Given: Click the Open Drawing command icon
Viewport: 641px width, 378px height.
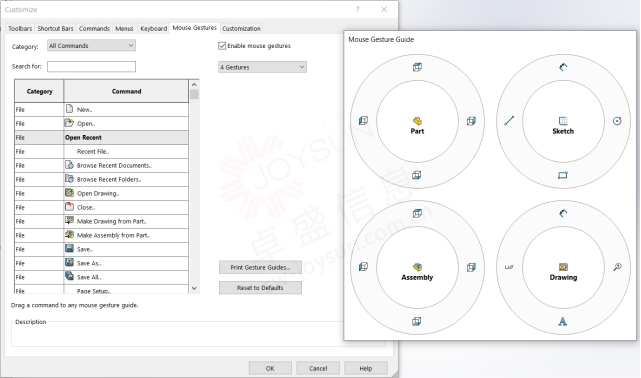Looking at the screenshot, I should tap(69, 192).
